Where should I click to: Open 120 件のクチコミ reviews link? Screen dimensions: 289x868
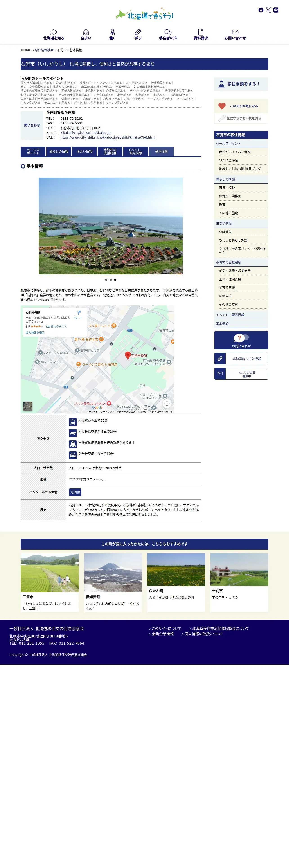tap(56, 327)
